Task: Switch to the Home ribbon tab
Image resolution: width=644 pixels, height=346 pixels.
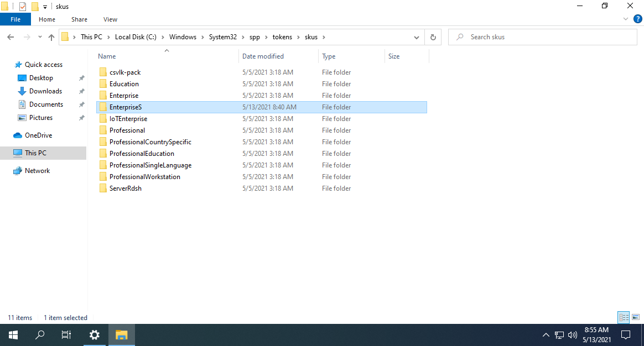Action: tap(47, 19)
